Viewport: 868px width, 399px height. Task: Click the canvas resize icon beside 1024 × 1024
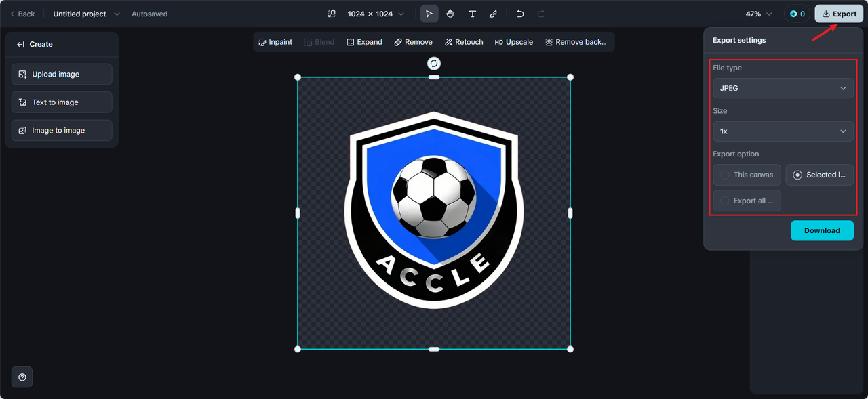click(332, 14)
